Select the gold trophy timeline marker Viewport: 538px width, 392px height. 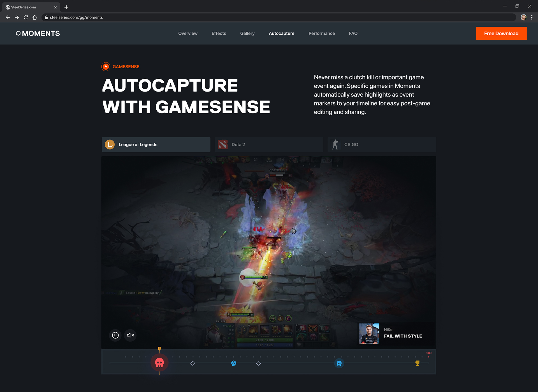(x=418, y=363)
